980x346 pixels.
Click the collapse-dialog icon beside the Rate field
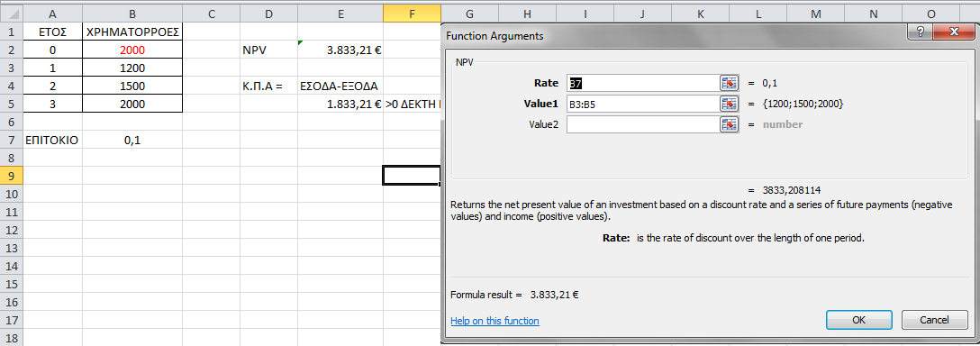click(730, 83)
